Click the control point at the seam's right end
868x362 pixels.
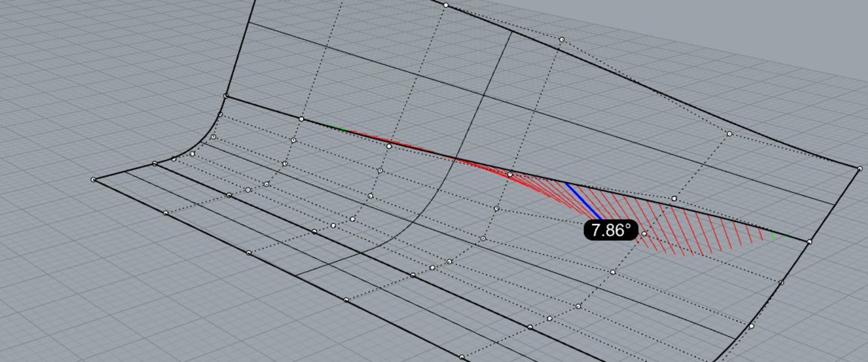809,242
